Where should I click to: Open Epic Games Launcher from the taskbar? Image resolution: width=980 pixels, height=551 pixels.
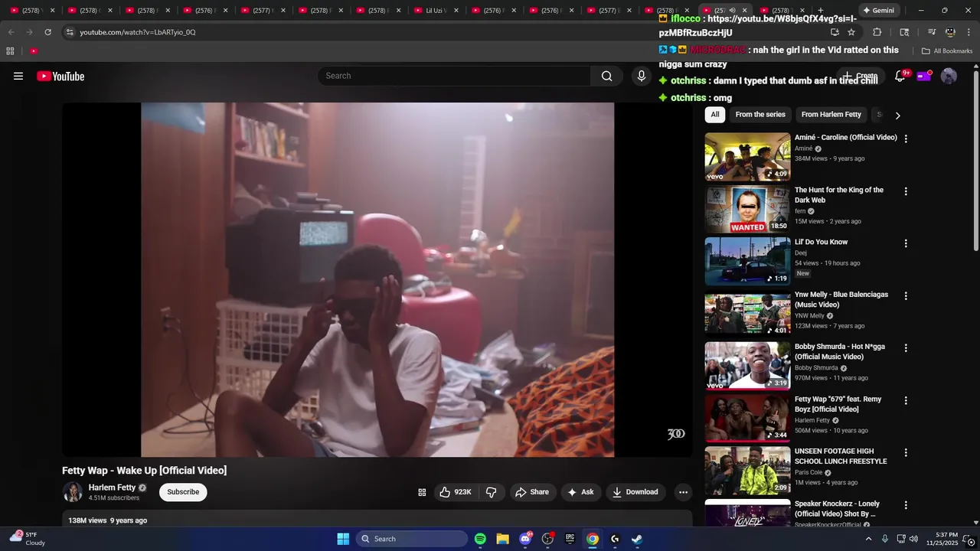tap(570, 539)
